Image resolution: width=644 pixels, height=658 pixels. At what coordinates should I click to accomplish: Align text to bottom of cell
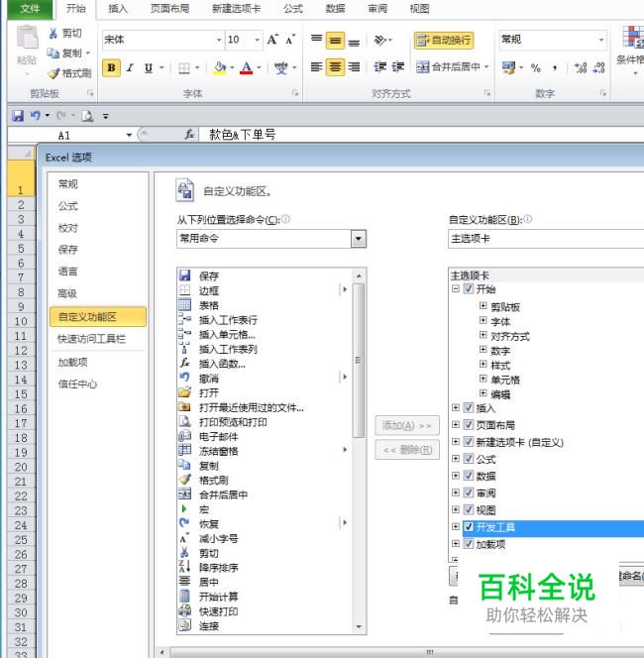pos(354,41)
